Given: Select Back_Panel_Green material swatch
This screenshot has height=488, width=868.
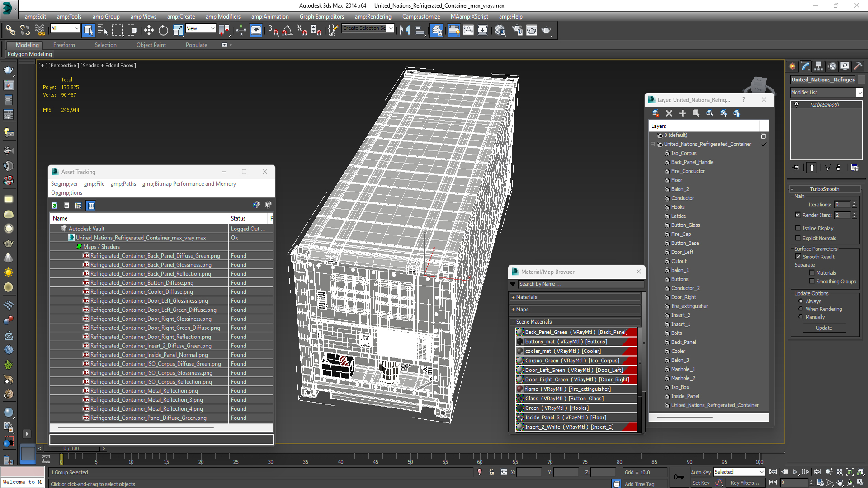Looking at the screenshot, I should (519, 332).
